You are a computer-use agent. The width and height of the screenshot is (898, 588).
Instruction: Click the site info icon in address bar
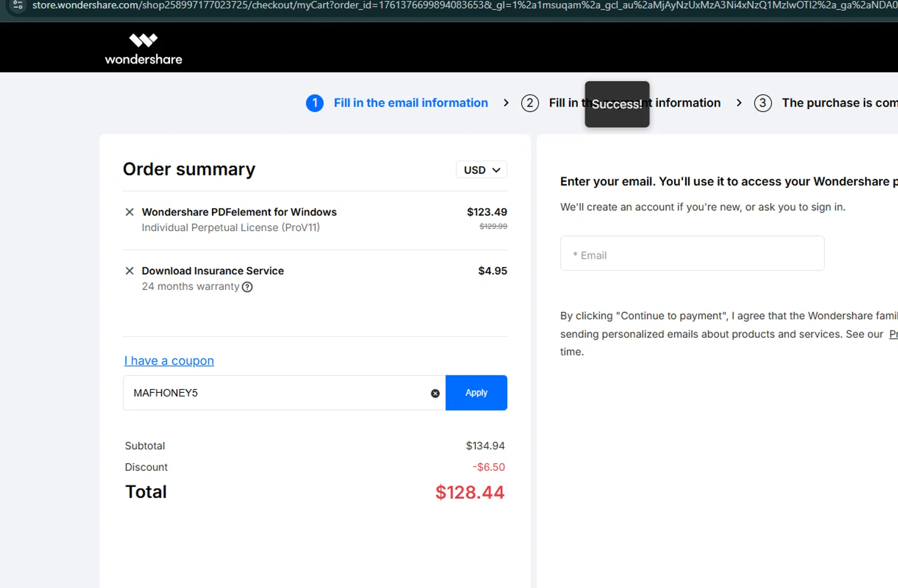point(18,5)
